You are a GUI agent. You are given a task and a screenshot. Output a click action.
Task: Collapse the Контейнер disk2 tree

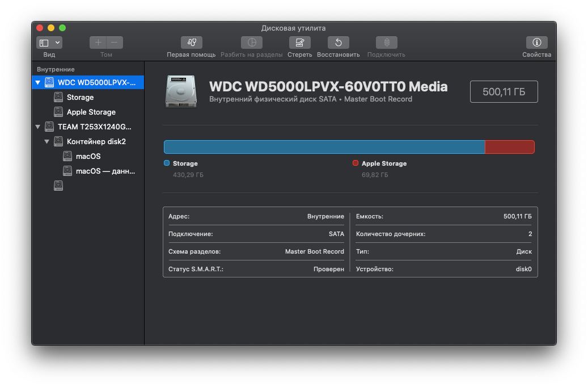pos(47,141)
